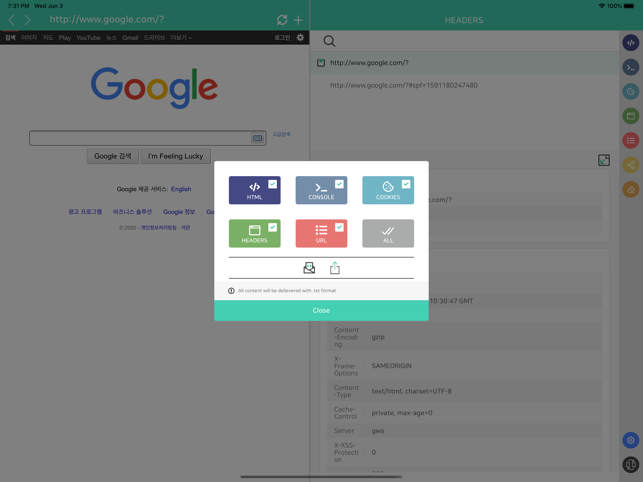
Task: Expand 더보기 dropdown in Google bar
Action: coord(181,38)
